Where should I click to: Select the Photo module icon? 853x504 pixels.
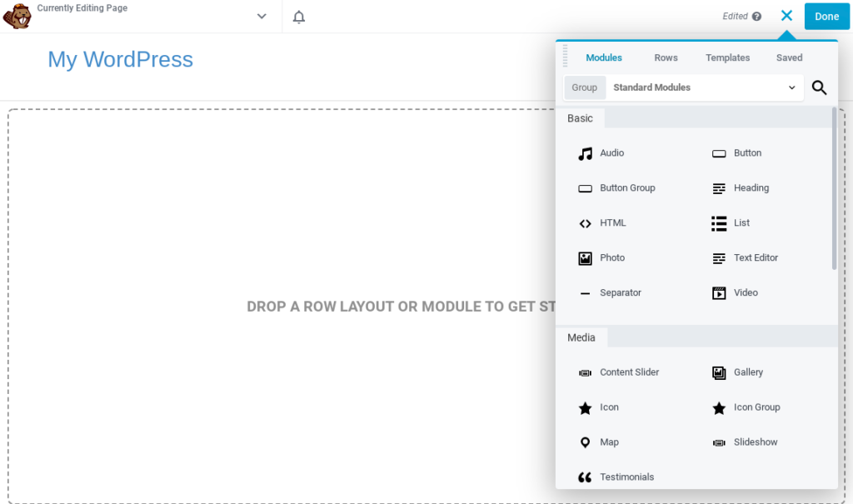coord(586,258)
